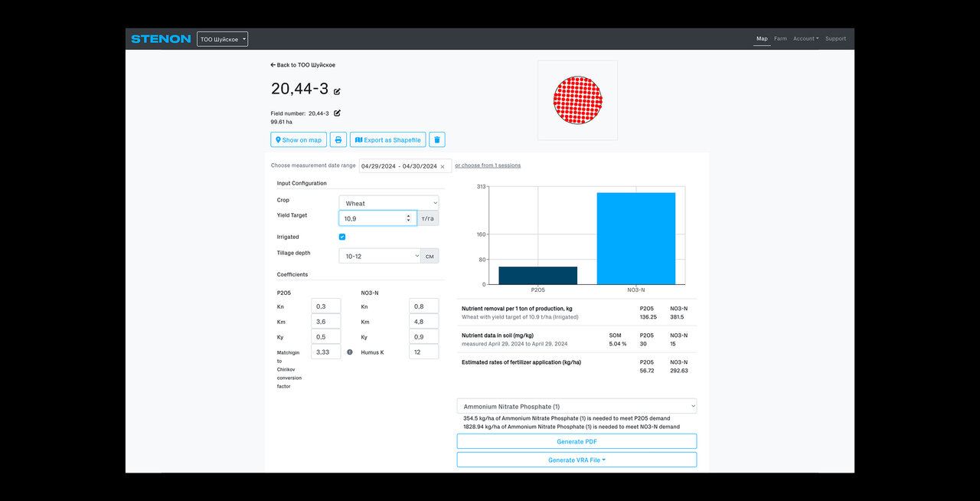Expand the Tillage depth dropdown
Screen dimensions: 980x501
(x=380, y=256)
